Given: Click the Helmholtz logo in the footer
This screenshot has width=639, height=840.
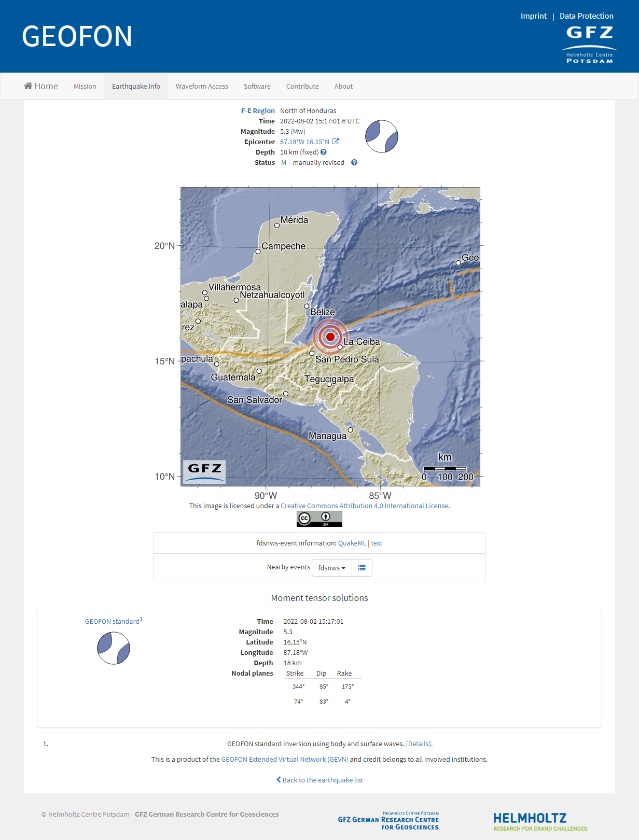Looking at the screenshot, I should click(540, 821).
